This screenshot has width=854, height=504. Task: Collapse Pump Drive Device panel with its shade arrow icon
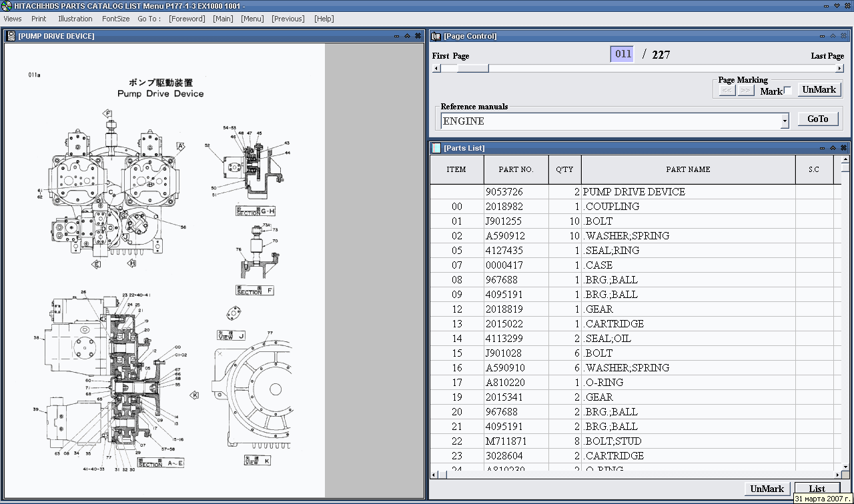point(407,36)
